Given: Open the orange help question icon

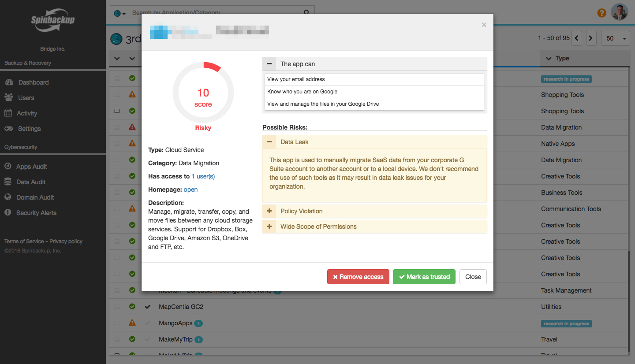Looking at the screenshot, I should point(601,13).
